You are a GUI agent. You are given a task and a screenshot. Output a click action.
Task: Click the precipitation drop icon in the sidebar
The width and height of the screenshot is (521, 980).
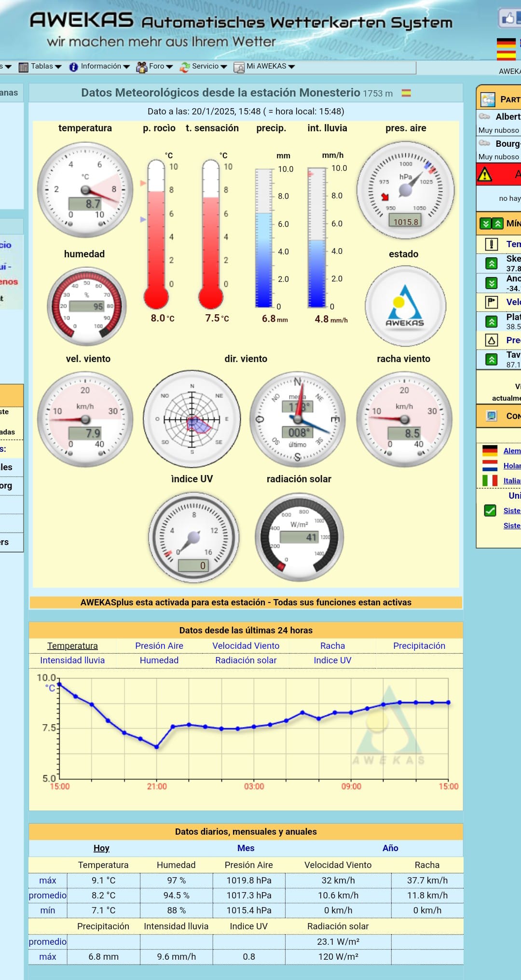click(491, 340)
